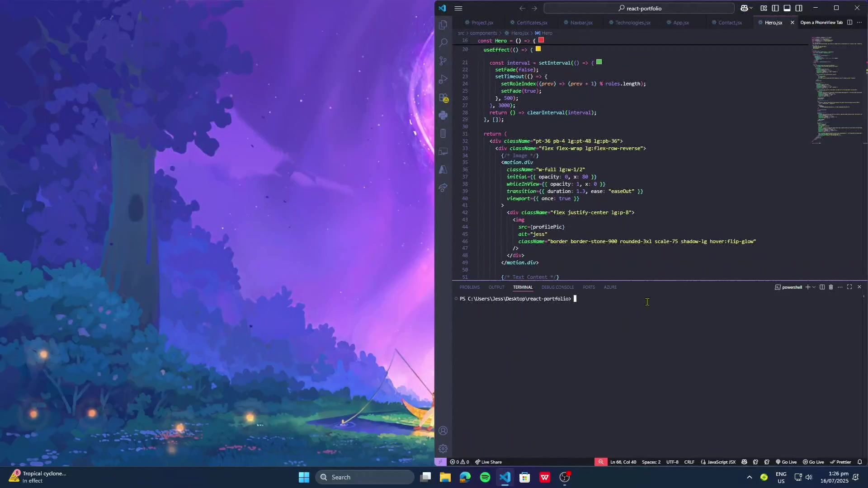Change the end of line sequence via CRLF
The height and width of the screenshot is (488, 868).
[689, 462]
